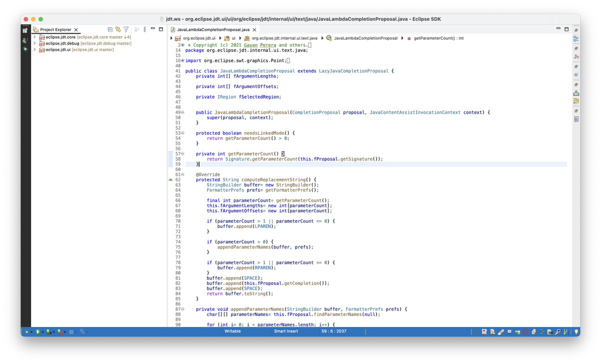Expand folded imports at line 16
Screen dimensions: 601x364
tap(183, 61)
